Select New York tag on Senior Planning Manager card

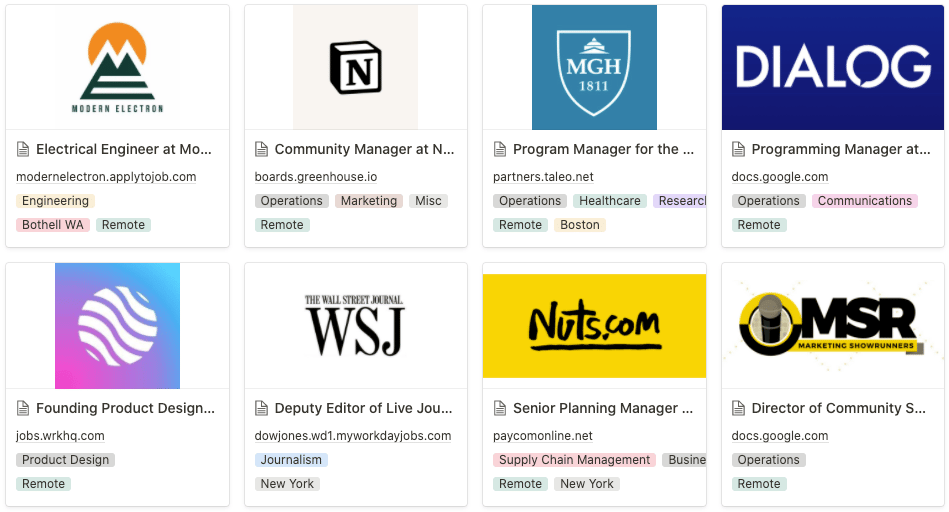pyautogui.click(x=586, y=484)
